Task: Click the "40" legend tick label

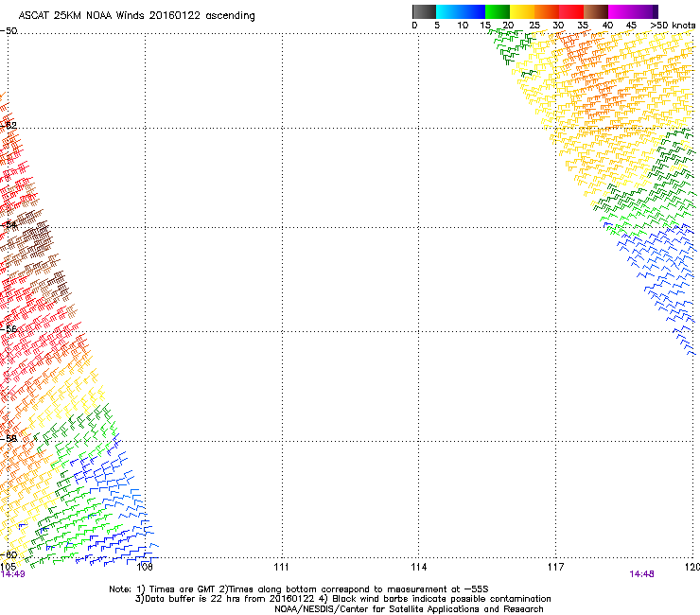Action: point(607,26)
